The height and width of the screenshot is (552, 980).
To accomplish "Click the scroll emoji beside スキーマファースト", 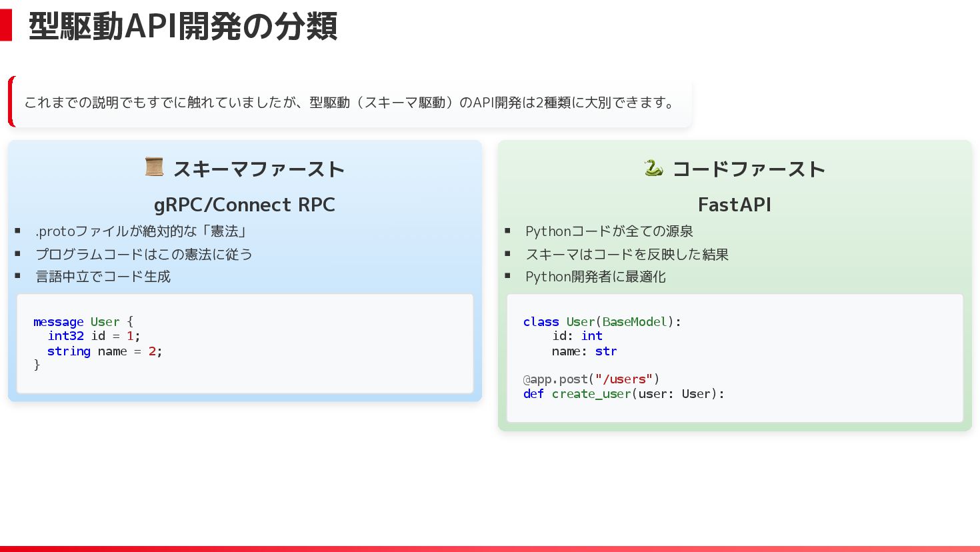I will (154, 167).
